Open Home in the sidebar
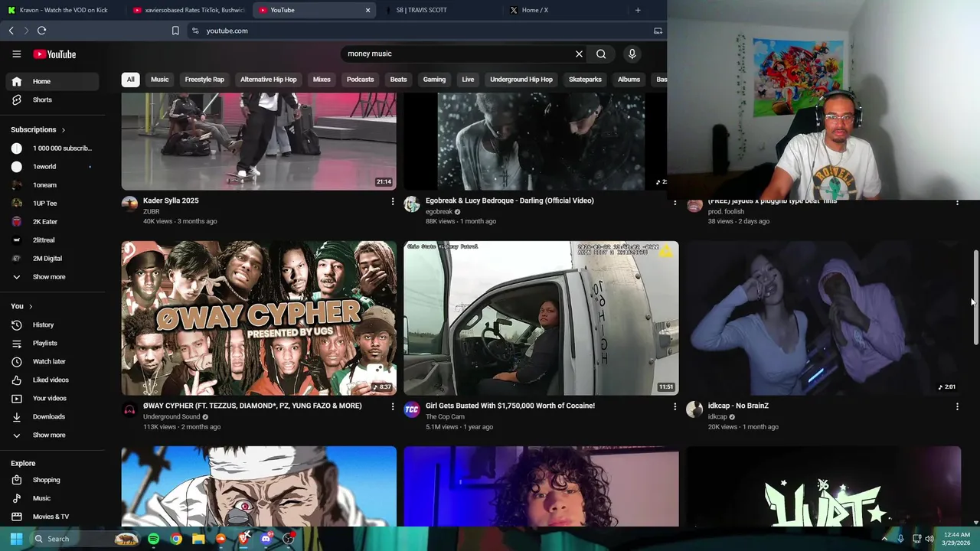This screenshot has height=551, width=980. 52,81
